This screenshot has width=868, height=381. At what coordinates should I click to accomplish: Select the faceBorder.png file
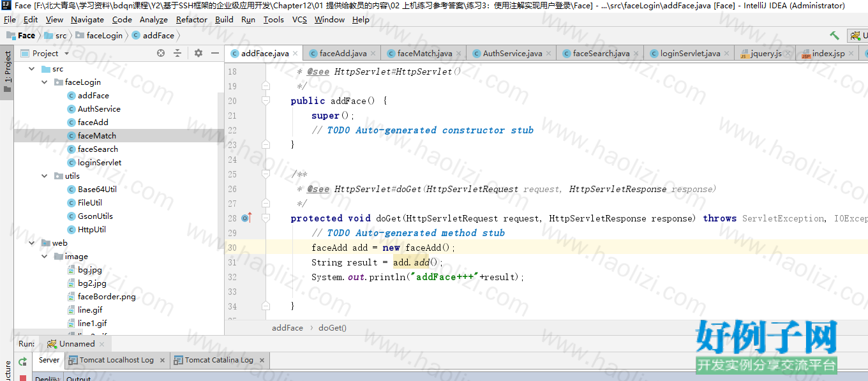pos(107,297)
